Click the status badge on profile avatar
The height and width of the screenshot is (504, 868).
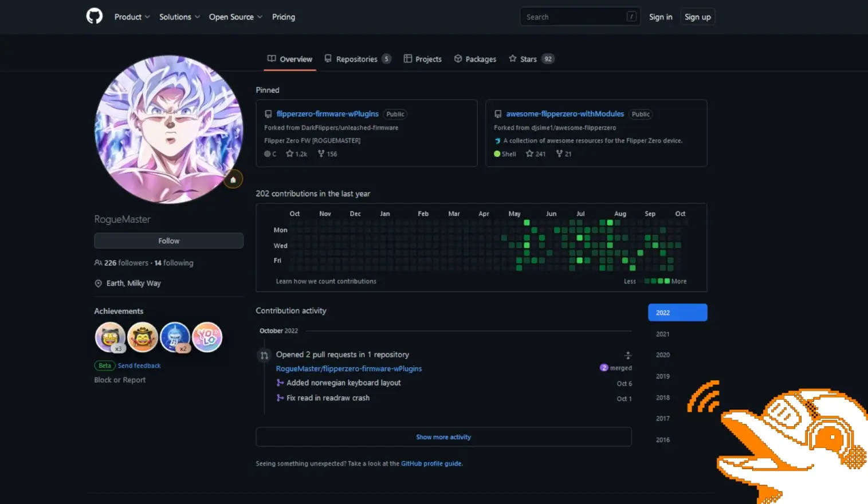[233, 180]
